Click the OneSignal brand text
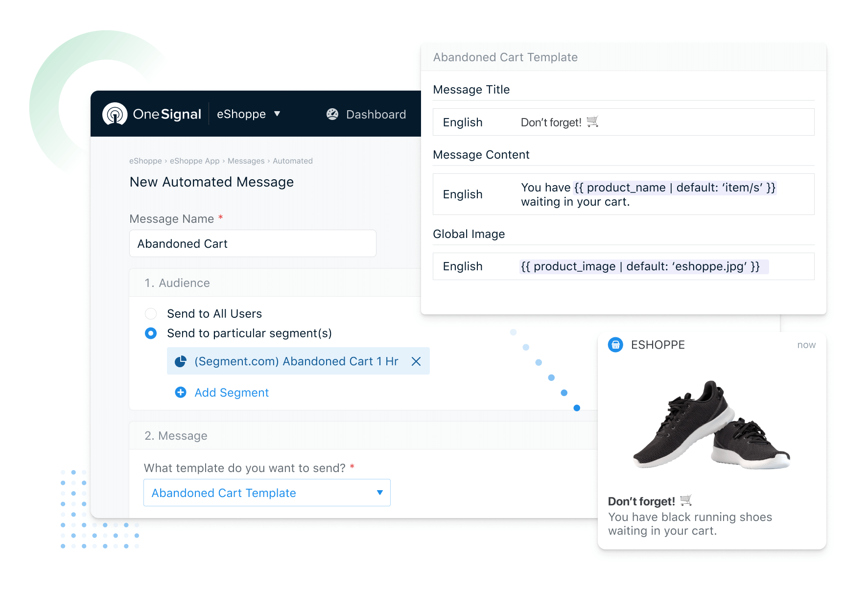This screenshot has width=868, height=592. coord(167,114)
